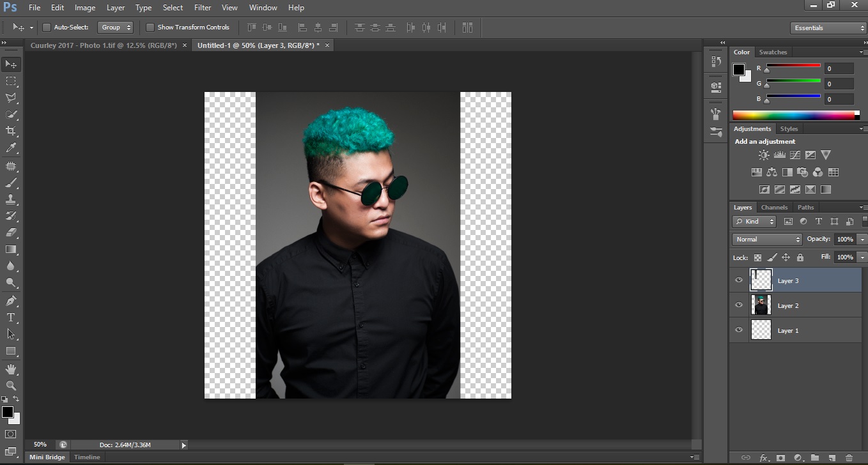The width and height of the screenshot is (868, 465).
Task: Click the color spectrum ramp
Action: pyautogui.click(x=796, y=115)
